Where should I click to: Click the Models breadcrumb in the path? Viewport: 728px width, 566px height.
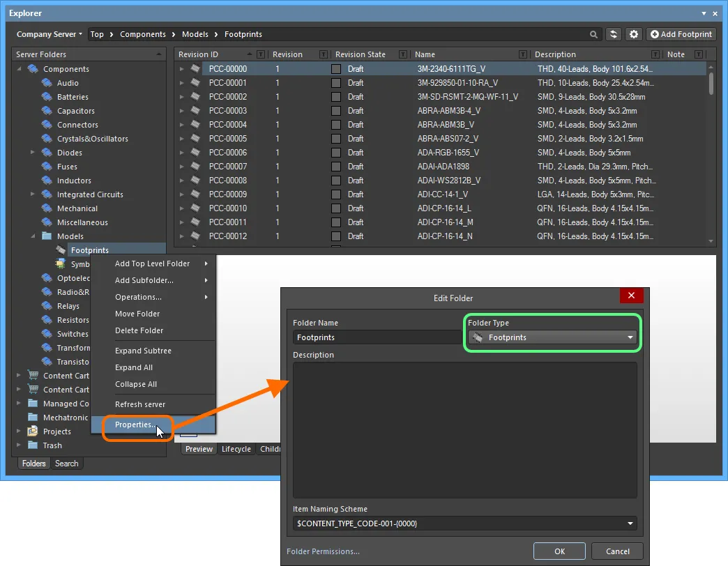pos(195,34)
